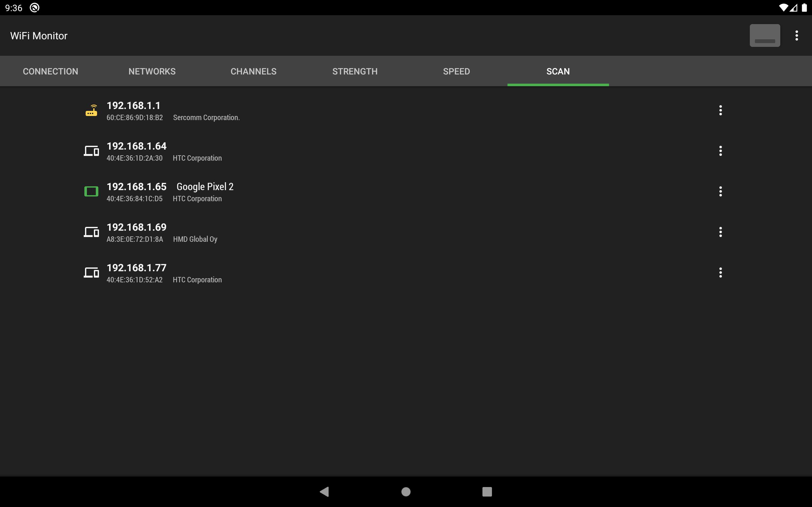Viewport: 812px width, 507px height.
Task: Click the device icon next to 192.168.1.69
Action: [91, 232]
